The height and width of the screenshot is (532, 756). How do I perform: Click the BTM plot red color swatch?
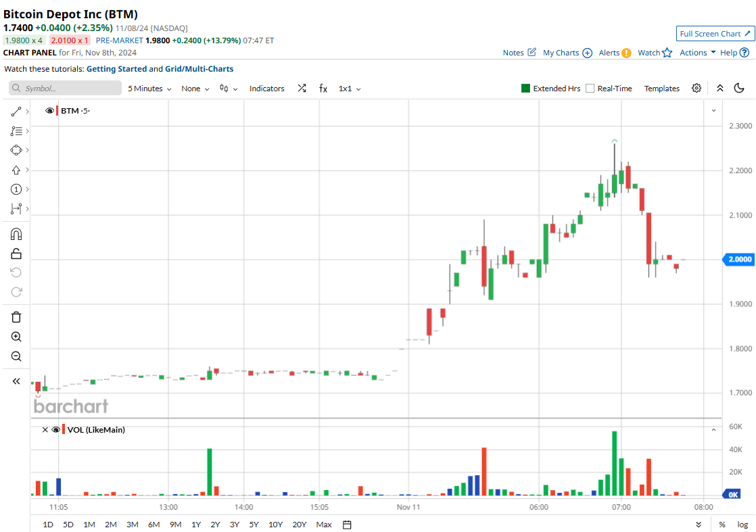pos(57,111)
